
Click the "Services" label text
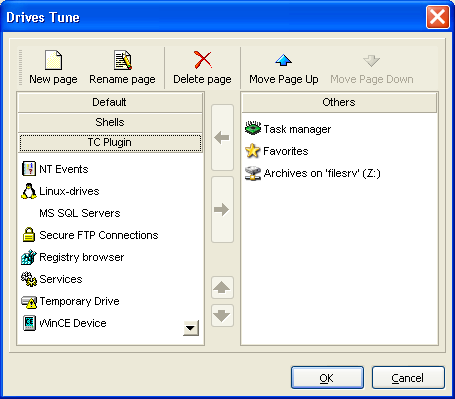pyautogui.click(x=61, y=279)
